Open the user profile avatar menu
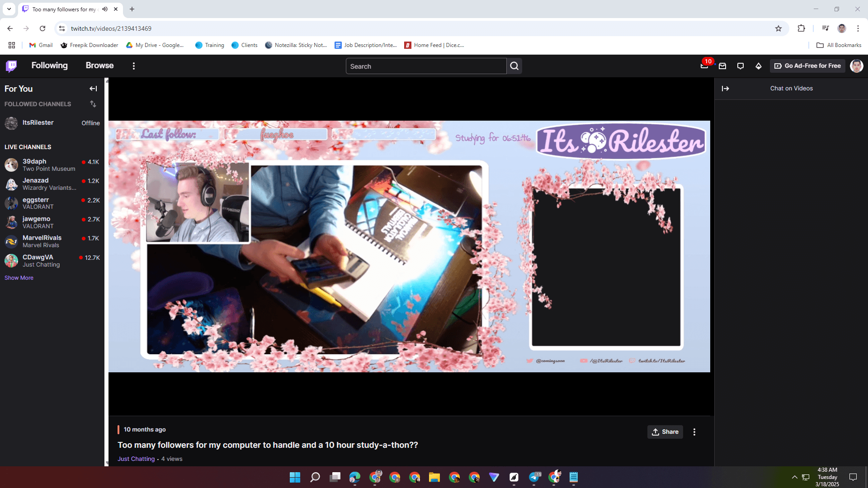 (856, 66)
